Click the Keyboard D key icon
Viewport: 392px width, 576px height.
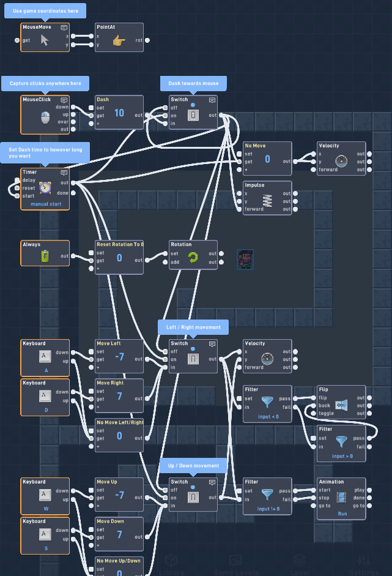pyautogui.click(x=45, y=396)
